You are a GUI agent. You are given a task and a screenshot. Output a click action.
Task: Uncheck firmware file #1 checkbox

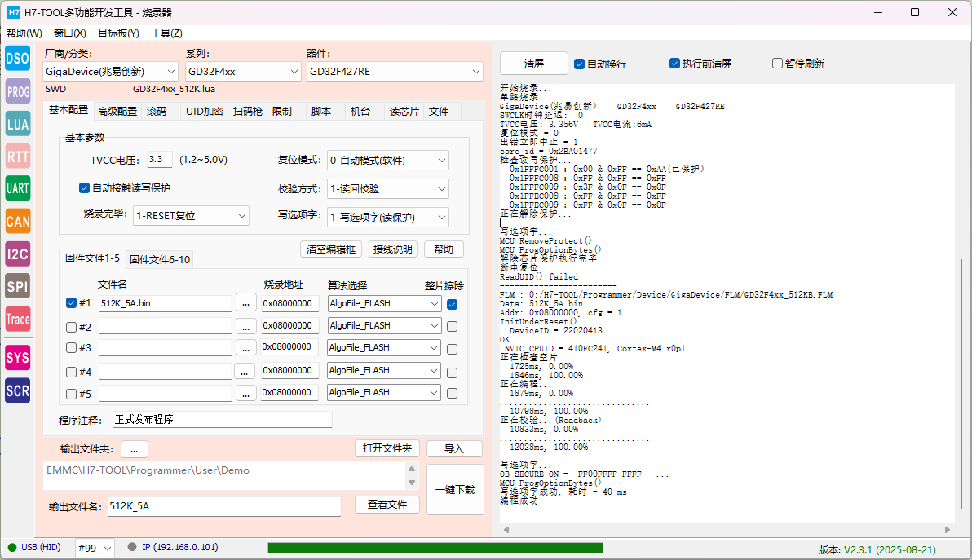tap(71, 303)
